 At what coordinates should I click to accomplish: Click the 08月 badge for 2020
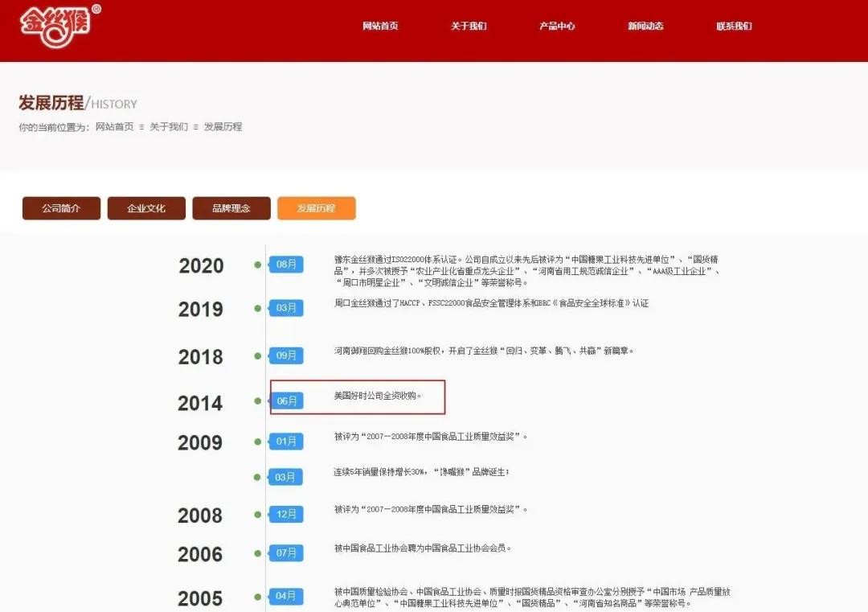(x=285, y=265)
